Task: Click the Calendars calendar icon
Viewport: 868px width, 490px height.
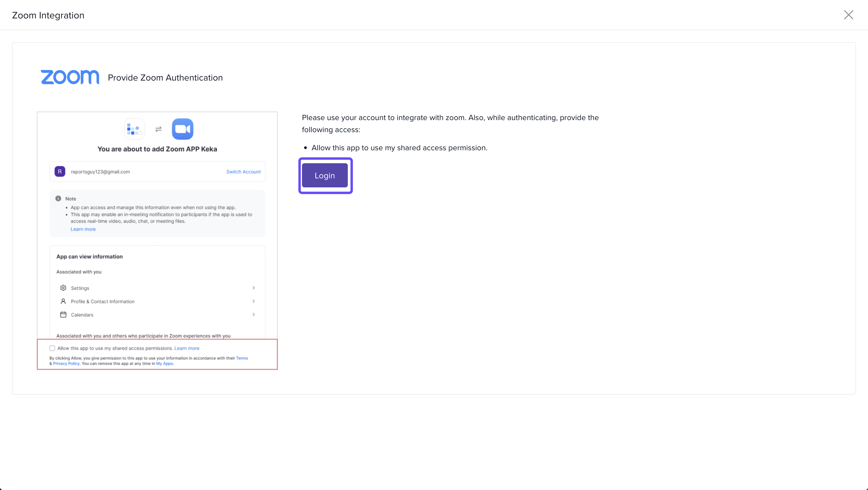Action: [63, 315]
